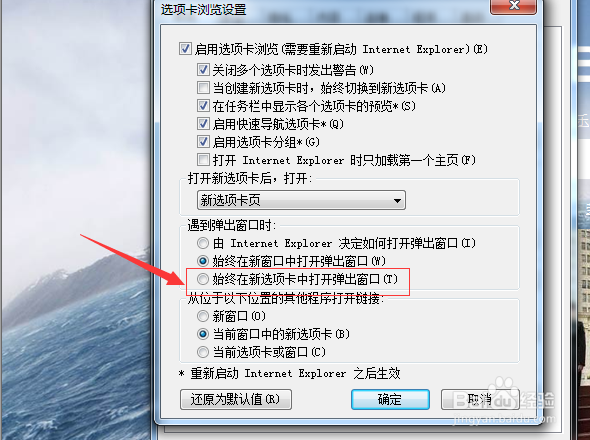Choose 当前窗口中的新选项卡 radio button
This screenshot has width=590, height=440.
click(203, 334)
